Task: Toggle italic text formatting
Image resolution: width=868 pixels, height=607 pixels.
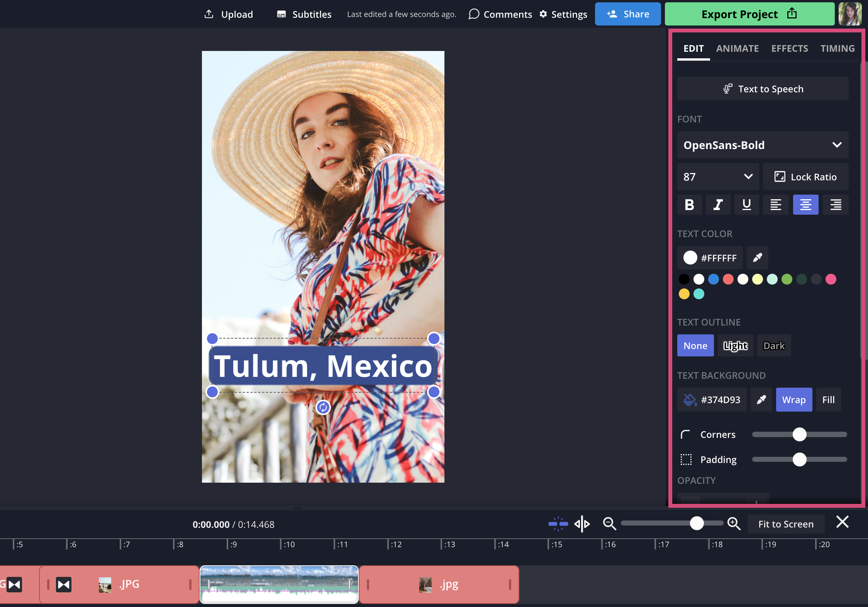Action: (718, 204)
